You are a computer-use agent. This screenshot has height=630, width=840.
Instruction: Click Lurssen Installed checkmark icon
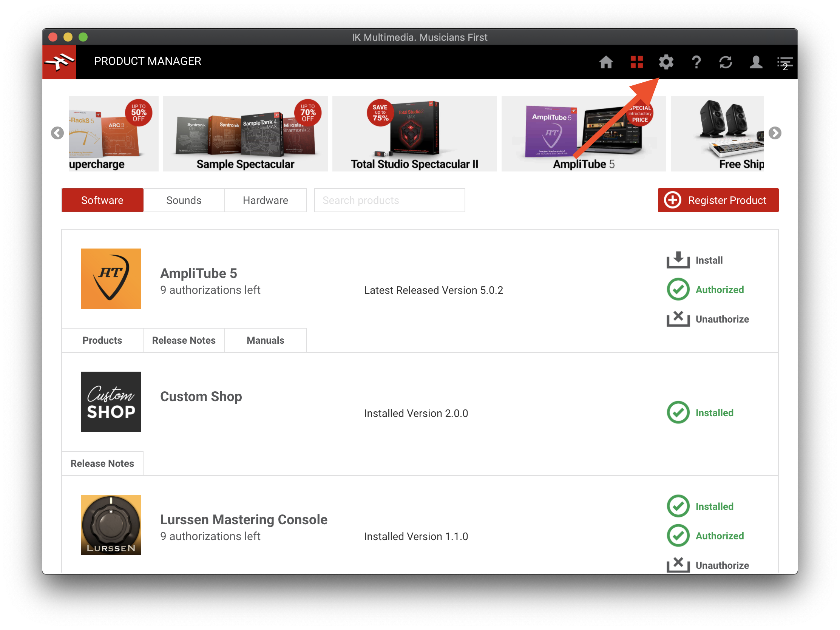pyautogui.click(x=678, y=506)
